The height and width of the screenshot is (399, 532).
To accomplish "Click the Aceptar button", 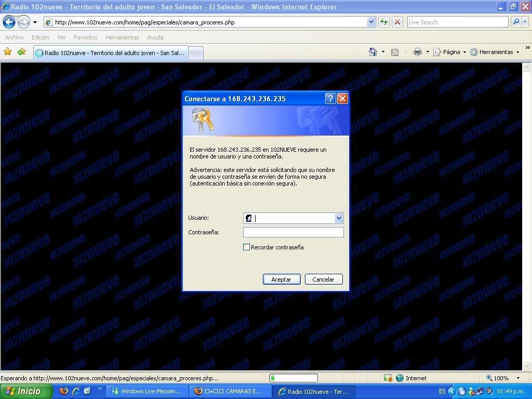I will [x=282, y=279].
